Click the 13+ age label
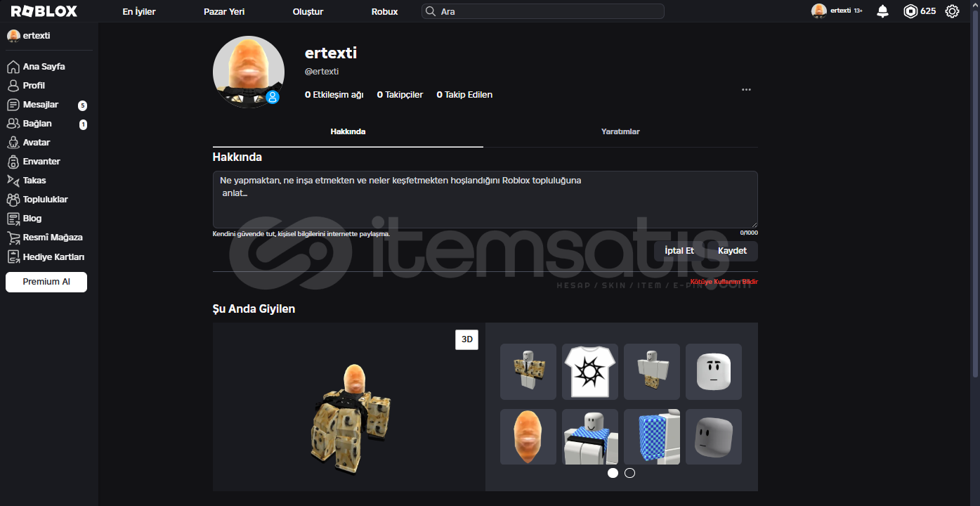 click(x=858, y=11)
